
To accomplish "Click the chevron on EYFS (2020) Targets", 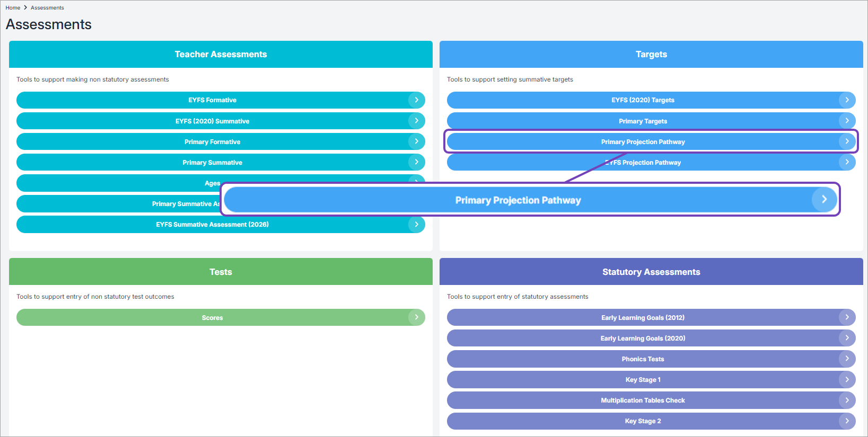I will (x=847, y=100).
